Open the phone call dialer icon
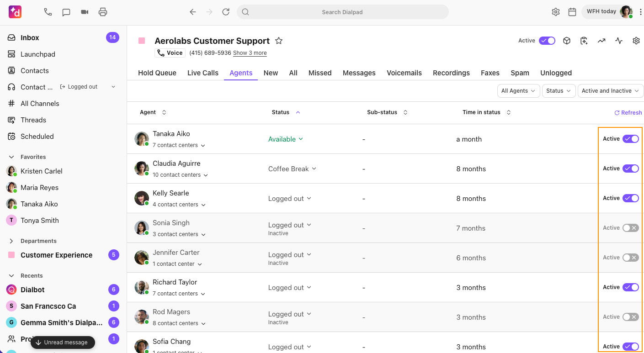Screen dimensions: 644x353 pos(48,12)
